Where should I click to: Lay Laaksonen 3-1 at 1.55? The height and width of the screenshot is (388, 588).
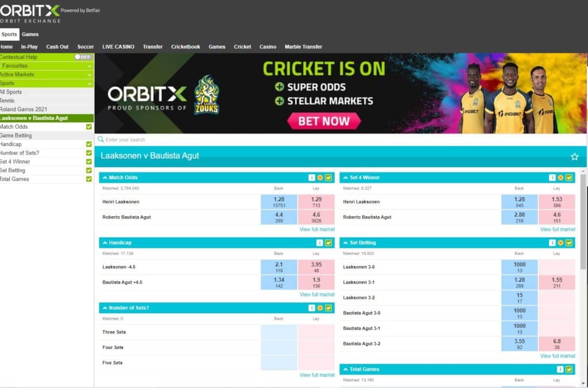(x=556, y=283)
